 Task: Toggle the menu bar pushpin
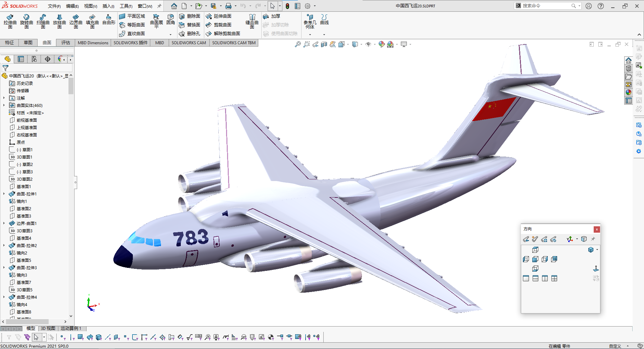click(159, 6)
